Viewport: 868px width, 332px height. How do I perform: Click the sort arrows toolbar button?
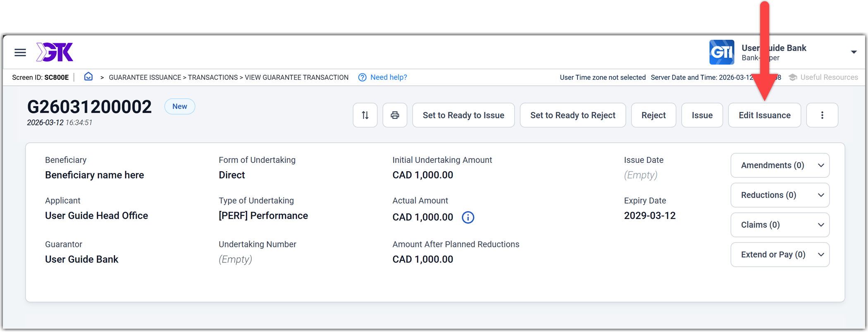(x=365, y=115)
